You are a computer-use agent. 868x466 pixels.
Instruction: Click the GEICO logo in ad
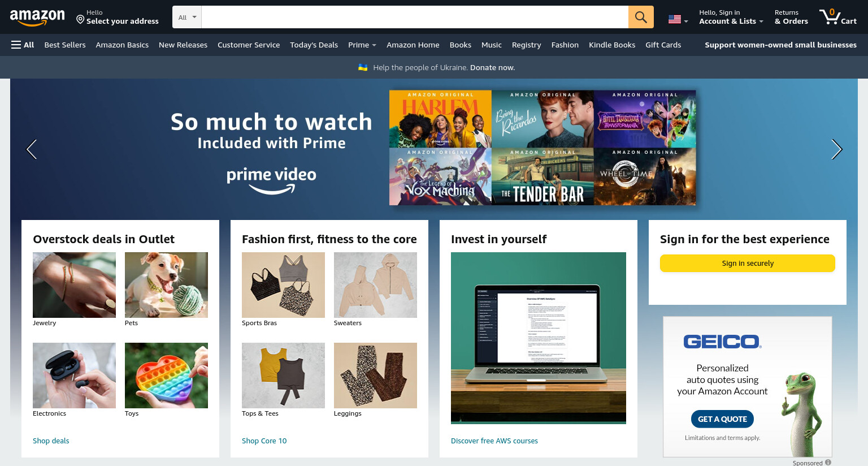click(x=722, y=342)
